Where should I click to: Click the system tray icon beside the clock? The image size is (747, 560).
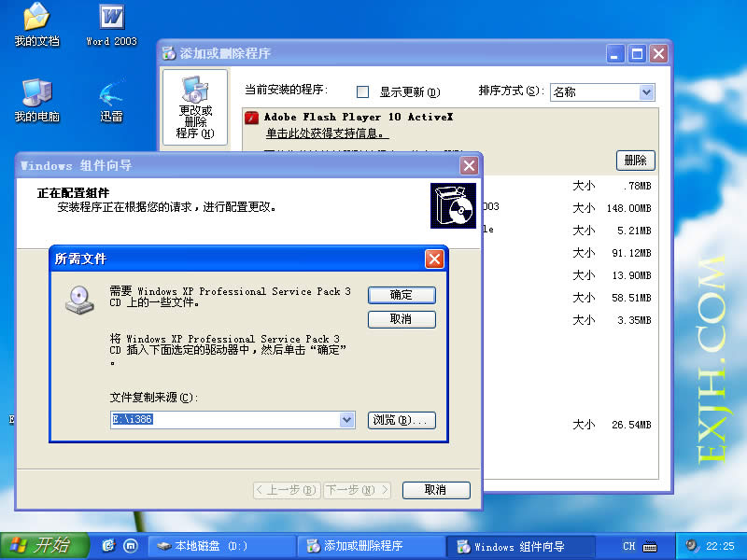692,545
